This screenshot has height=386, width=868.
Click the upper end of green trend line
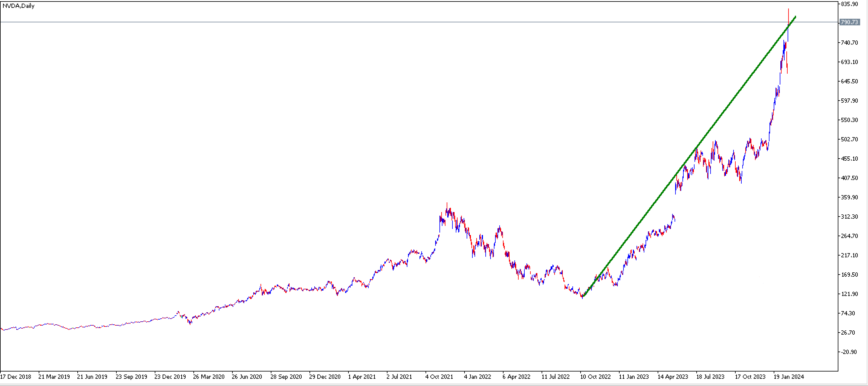795,17
